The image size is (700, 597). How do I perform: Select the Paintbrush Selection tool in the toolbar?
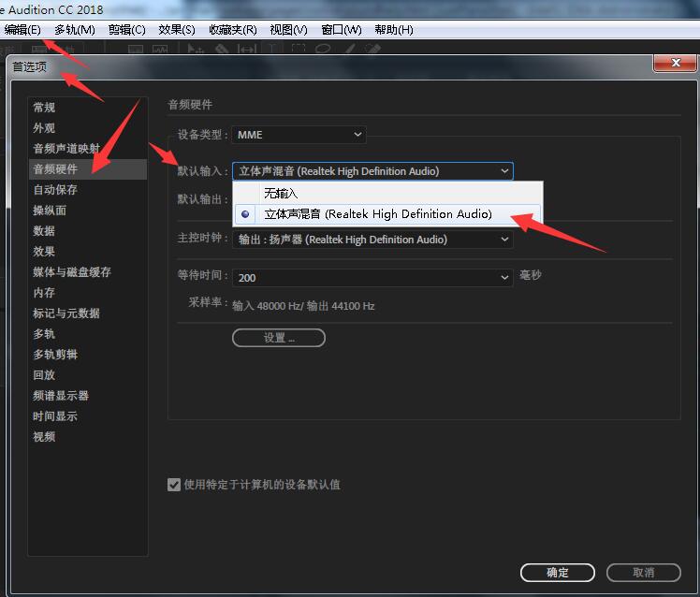350,49
